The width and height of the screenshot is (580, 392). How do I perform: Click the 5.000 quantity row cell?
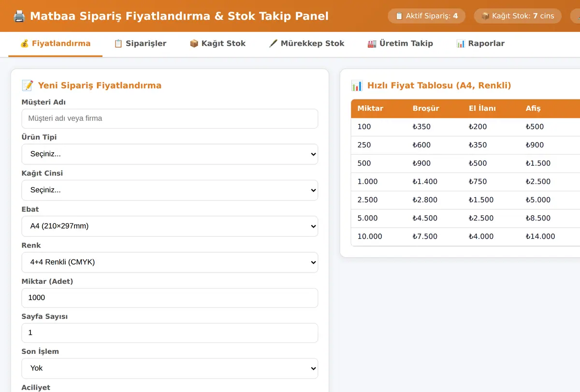(367, 218)
